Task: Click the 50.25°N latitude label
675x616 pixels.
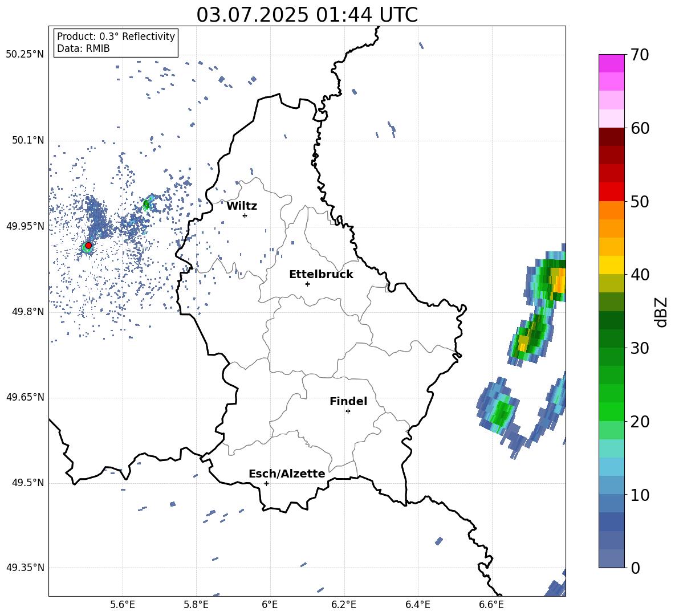Action: coord(25,55)
